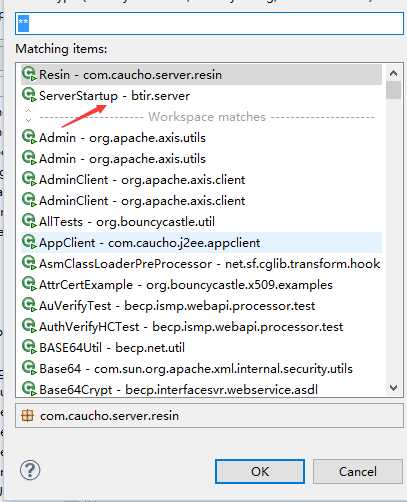Click the Cancel button

(x=358, y=471)
